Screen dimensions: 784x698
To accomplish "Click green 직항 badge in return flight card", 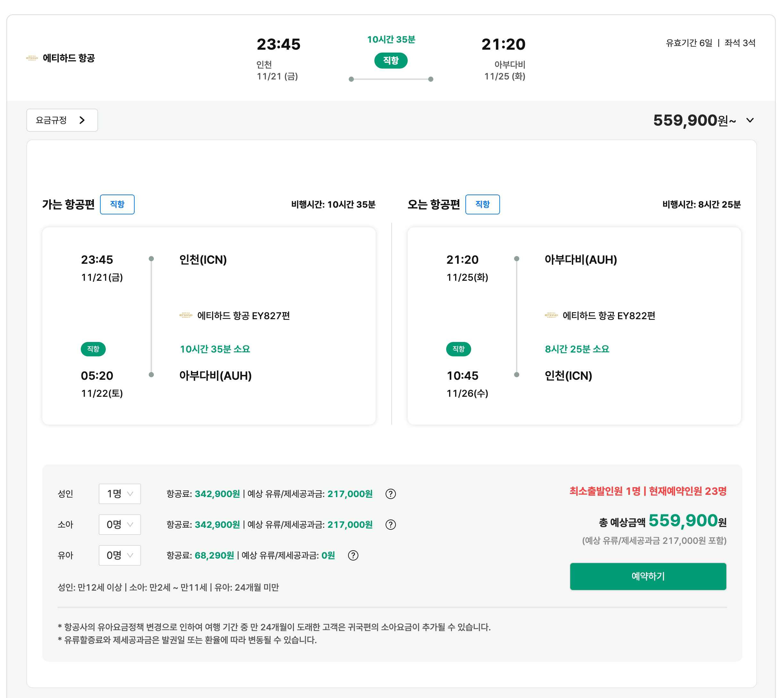I will (458, 349).
